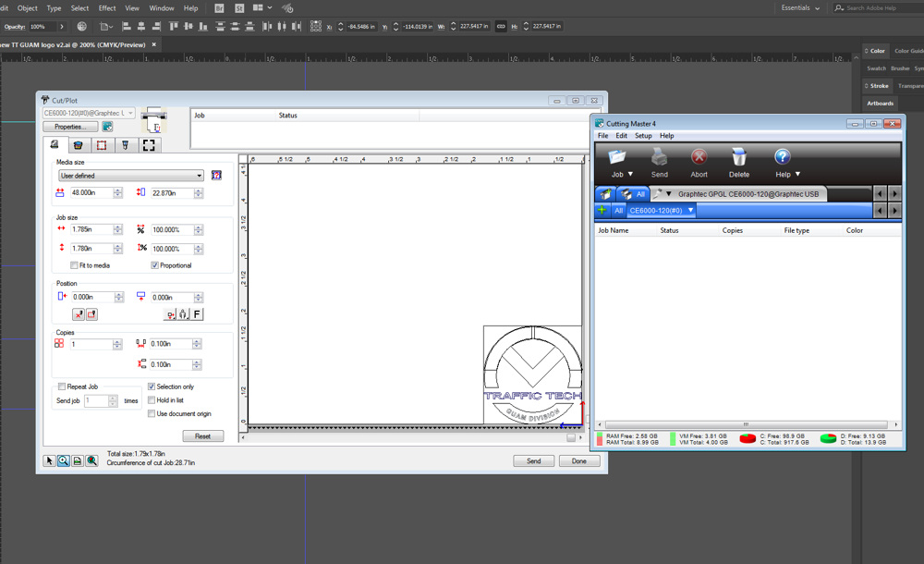Click the Reset button
Screen dimensions: 924x564
tap(202, 436)
